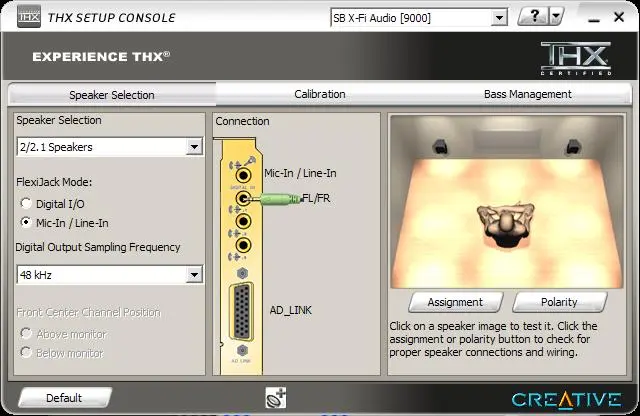
Task: Test the front left speaker image
Action: 440,147
